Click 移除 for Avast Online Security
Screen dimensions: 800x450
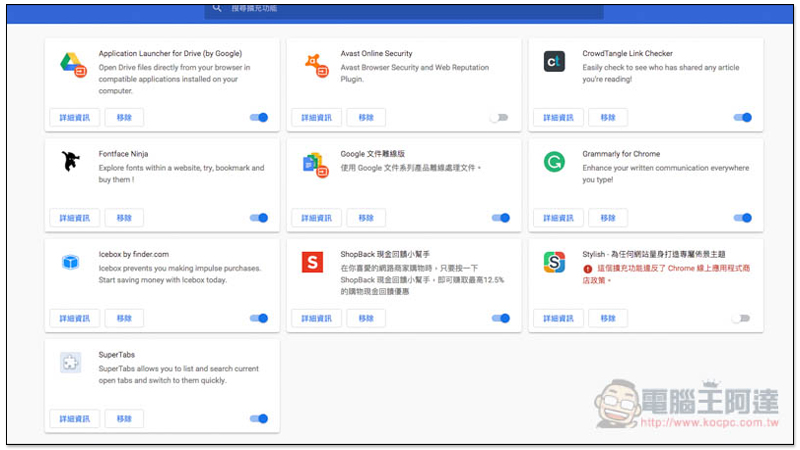tap(366, 117)
